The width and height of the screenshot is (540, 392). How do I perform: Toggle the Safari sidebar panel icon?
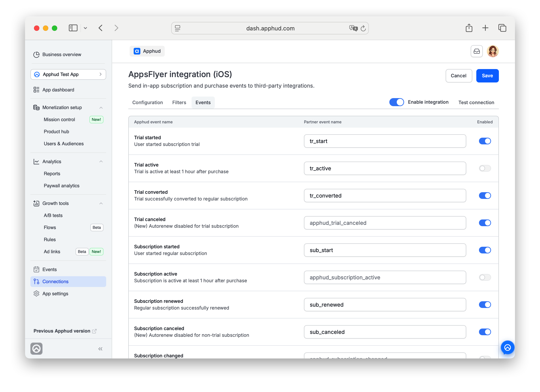pyautogui.click(x=73, y=28)
